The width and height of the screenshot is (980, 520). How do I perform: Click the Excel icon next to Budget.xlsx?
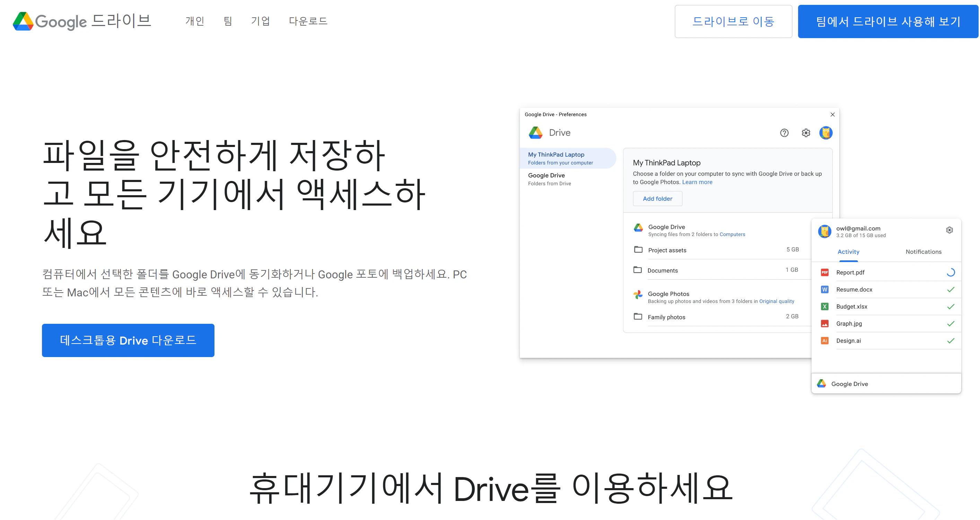pos(825,306)
